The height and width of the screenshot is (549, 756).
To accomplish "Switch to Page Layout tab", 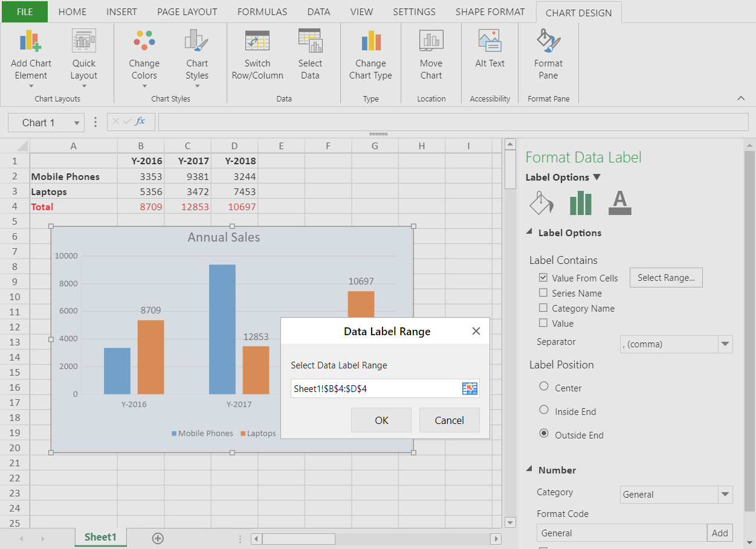I will (x=187, y=11).
